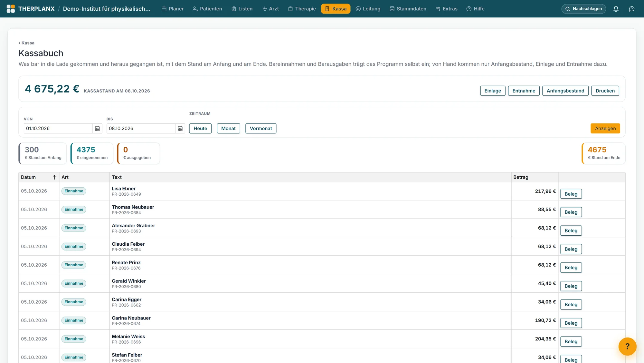Screen dimensions: 644x363
Task: Open the Stammdaten menu
Action: click(x=408, y=9)
